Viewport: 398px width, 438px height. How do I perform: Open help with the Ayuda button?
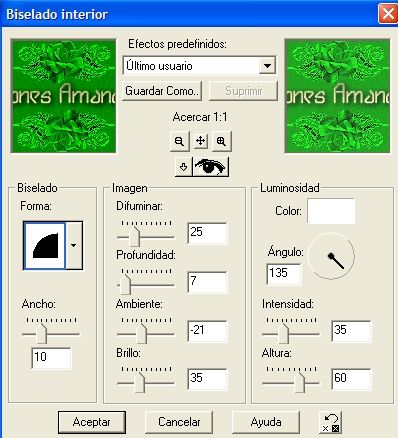click(x=266, y=422)
